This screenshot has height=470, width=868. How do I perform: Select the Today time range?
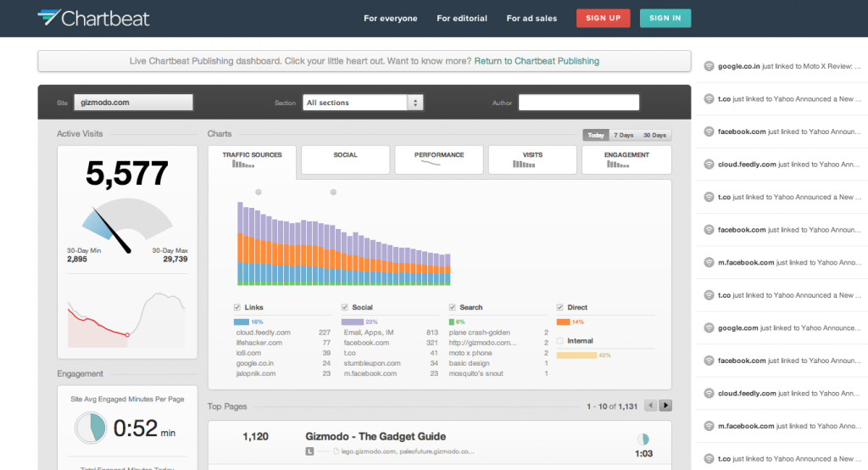(596, 135)
